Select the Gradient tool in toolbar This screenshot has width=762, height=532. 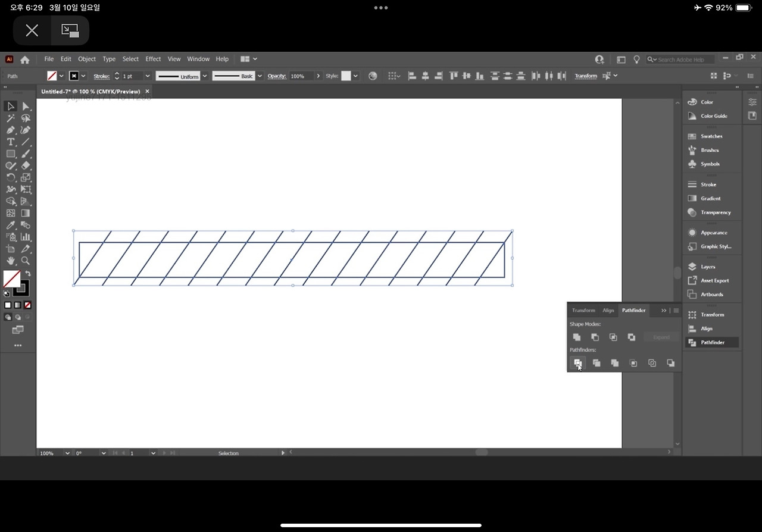(26, 213)
